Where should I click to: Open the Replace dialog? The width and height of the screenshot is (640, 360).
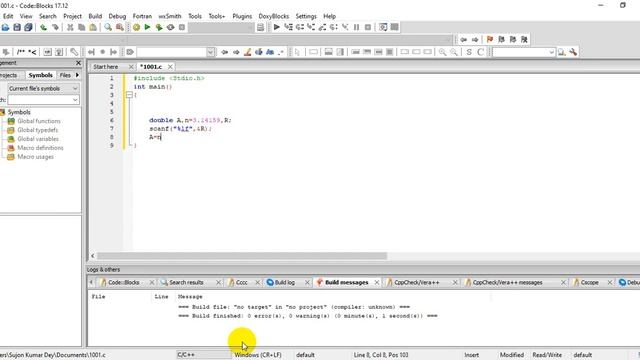[x=120, y=27]
